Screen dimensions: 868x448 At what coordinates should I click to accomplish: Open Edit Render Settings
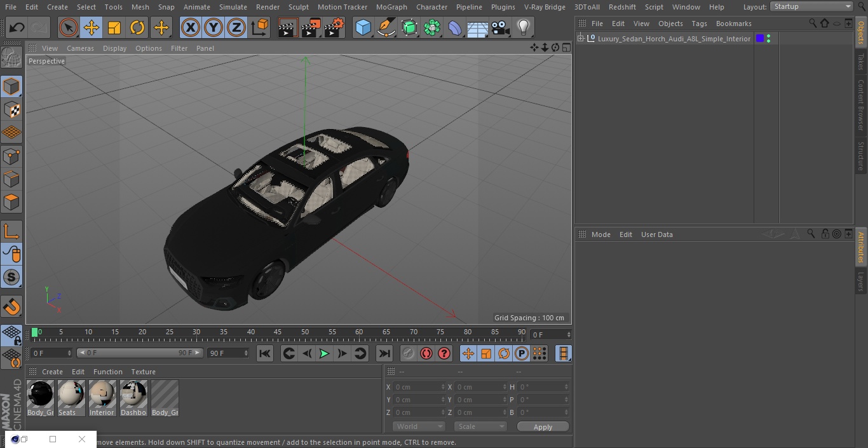pos(334,27)
